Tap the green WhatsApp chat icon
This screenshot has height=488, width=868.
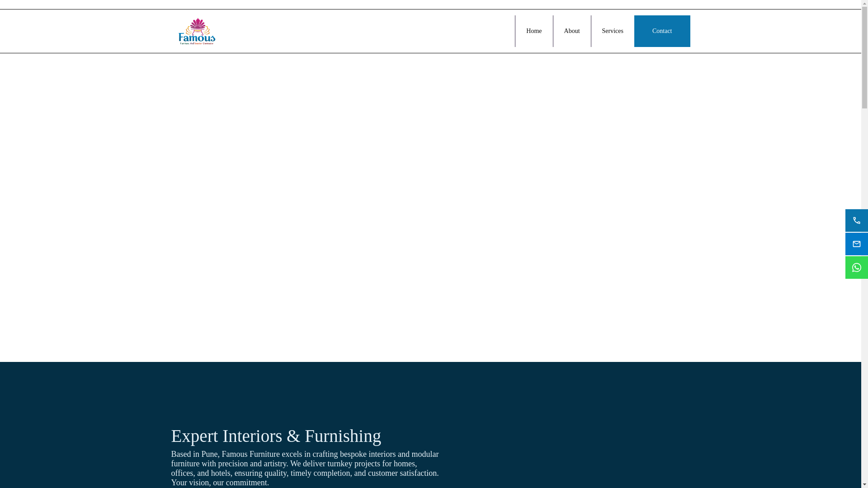click(856, 267)
